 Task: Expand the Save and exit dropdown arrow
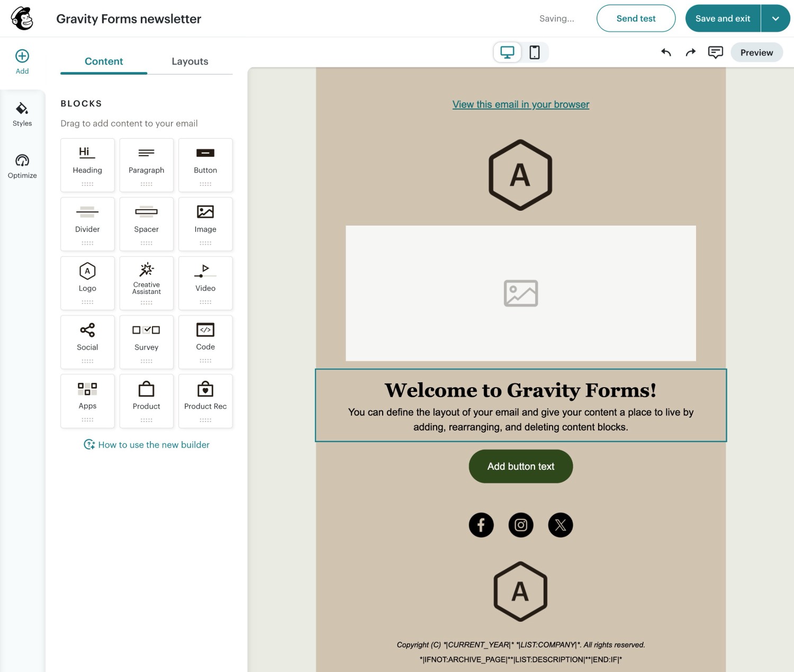point(775,19)
